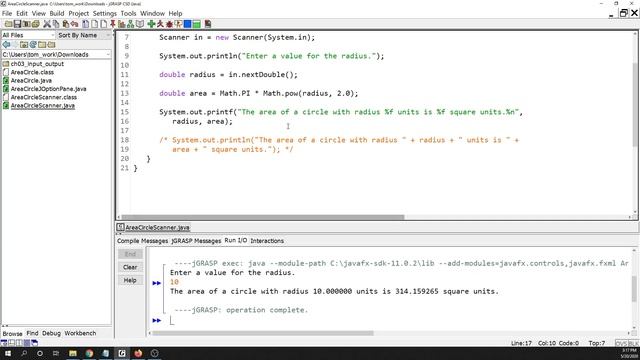Viewport: 640px width, 360px height.
Task: Open the Tools menu
Action: point(128,13)
